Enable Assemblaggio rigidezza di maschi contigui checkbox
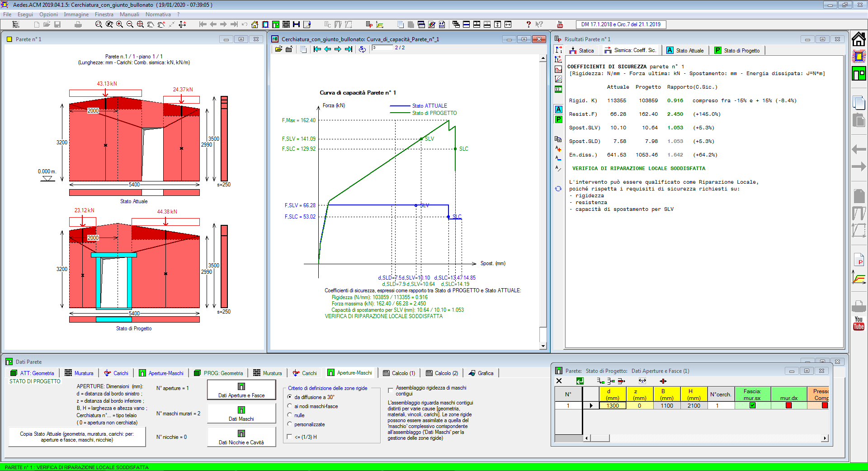The height and width of the screenshot is (471, 868). point(391,390)
